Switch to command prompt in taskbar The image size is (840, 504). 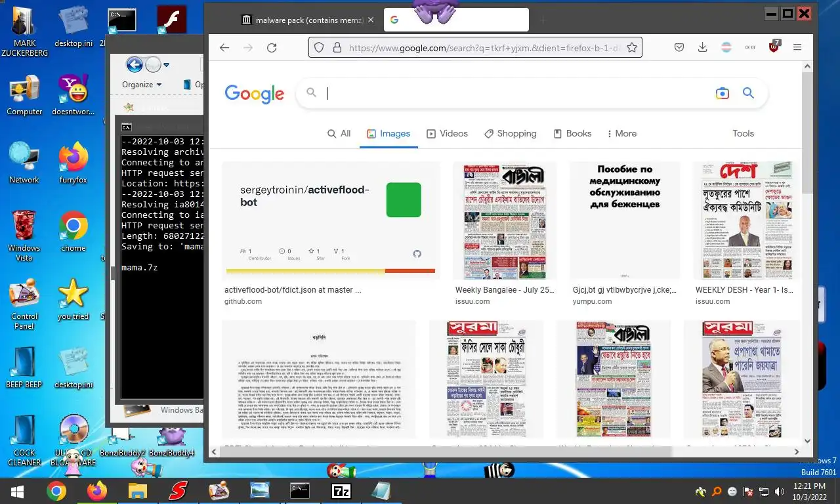pyautogui.click(x=300, y=491)
